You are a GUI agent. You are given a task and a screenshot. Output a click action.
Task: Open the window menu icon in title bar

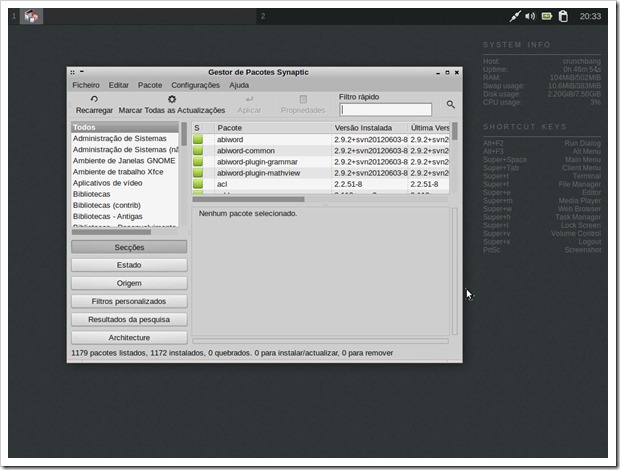(x=72, y=72)
